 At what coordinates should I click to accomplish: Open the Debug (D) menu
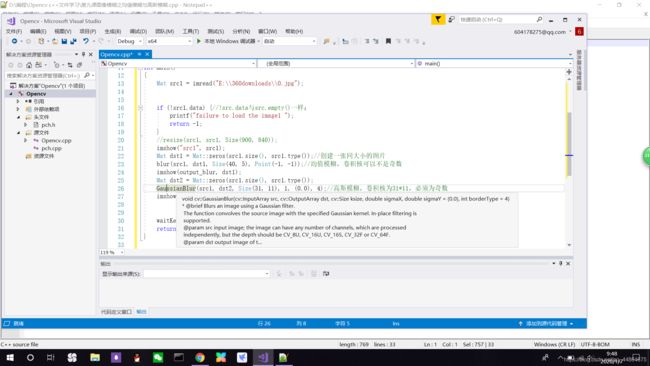[138, 32]
